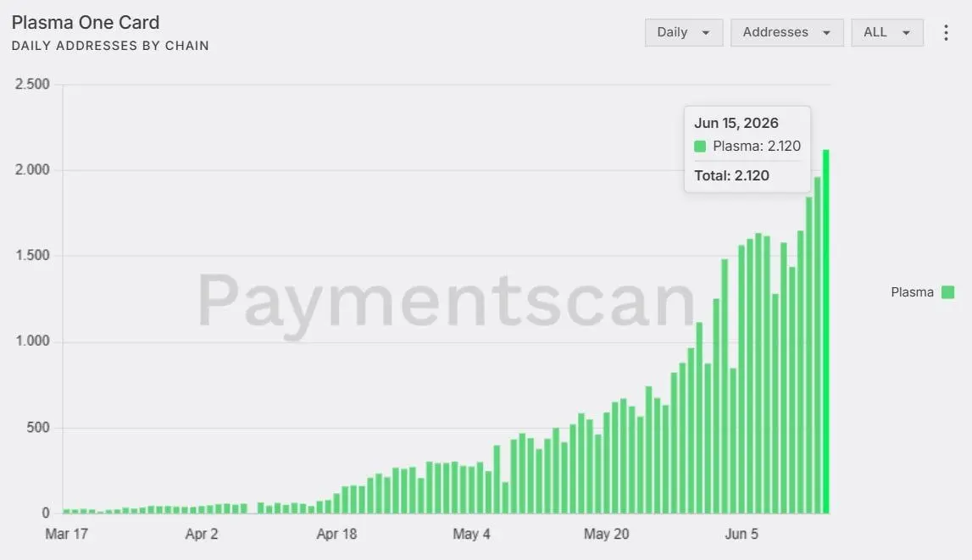Click the 500 y-axis label
Screen dimensions: 972x560
pos(38,428)
